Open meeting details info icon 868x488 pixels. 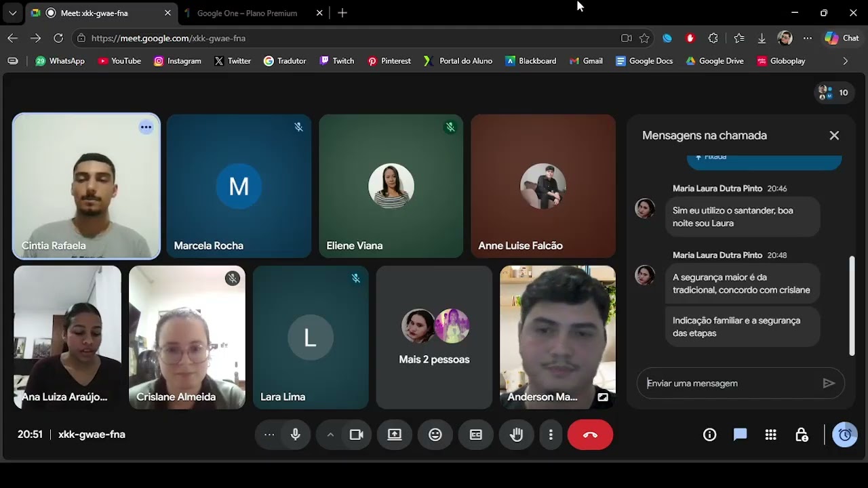(x=709, y=434)
